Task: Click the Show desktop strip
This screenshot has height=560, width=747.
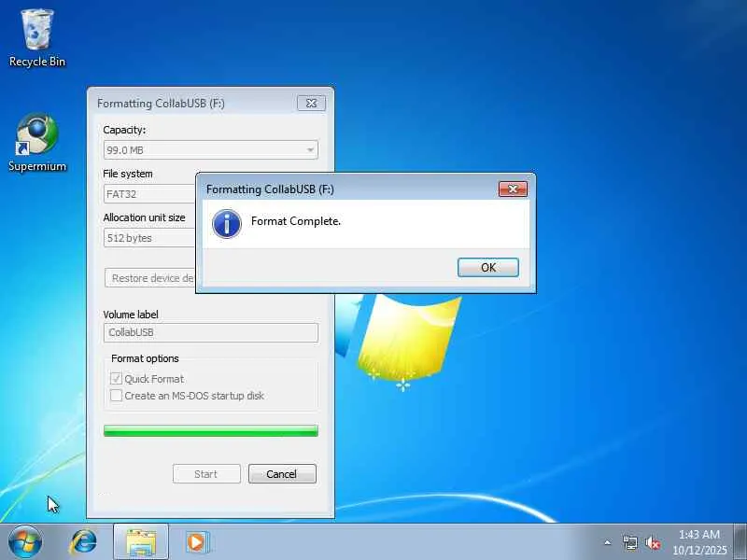Action: click(x=740, y=541)
